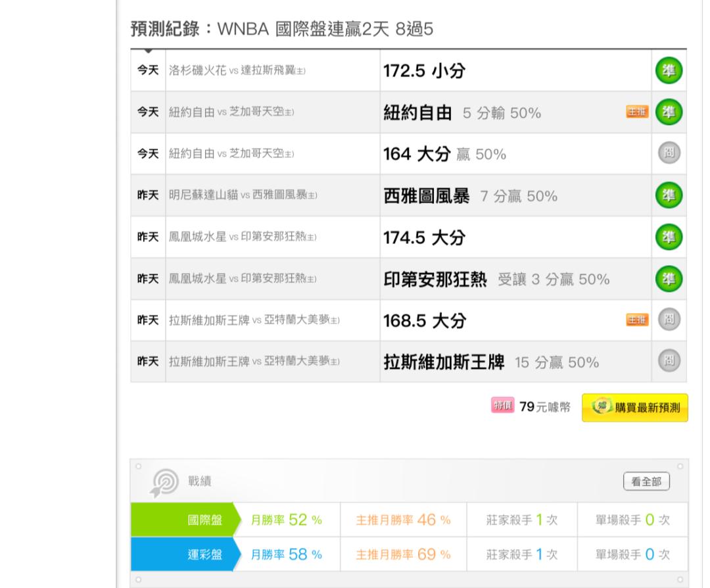This screenshot has height=588, width=710.
Task: Click green 準 icon on 西雅圖風暴 7 分贏 row
Action: coord(669,195)
